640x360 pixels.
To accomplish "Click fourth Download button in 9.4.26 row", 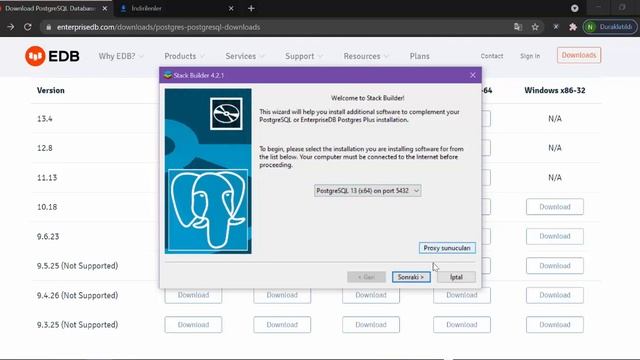I will (x=462, y=295).
